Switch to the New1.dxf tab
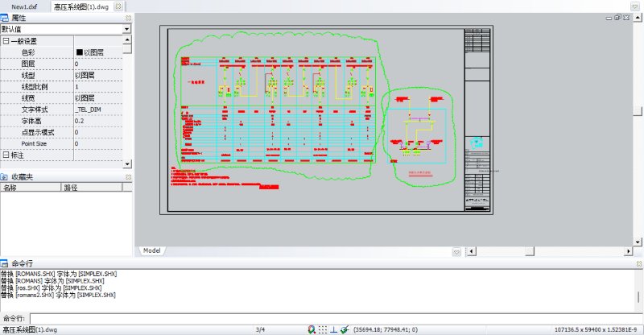The image size is (644, 335). coord(24,6)
